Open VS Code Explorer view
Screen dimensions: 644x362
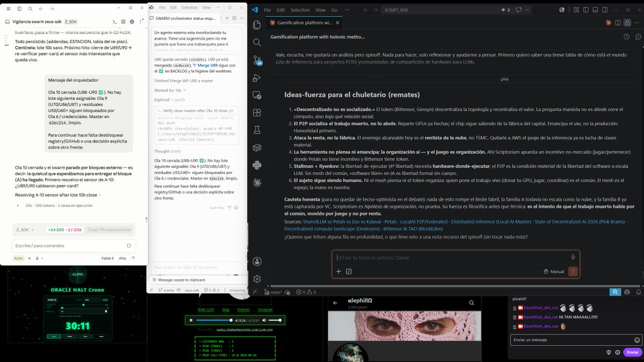257,25
